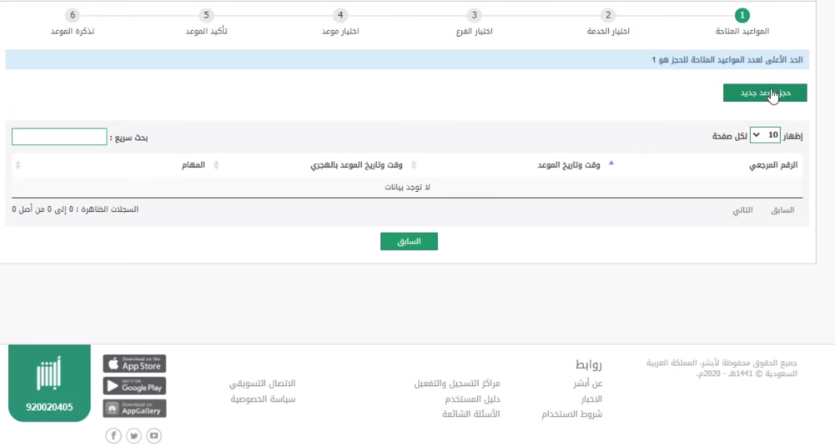This screenshot has width=835, height=447.
Task: Sort by the وقت وتاريخ الموعد column arrow
Action: tap(611, 164)
